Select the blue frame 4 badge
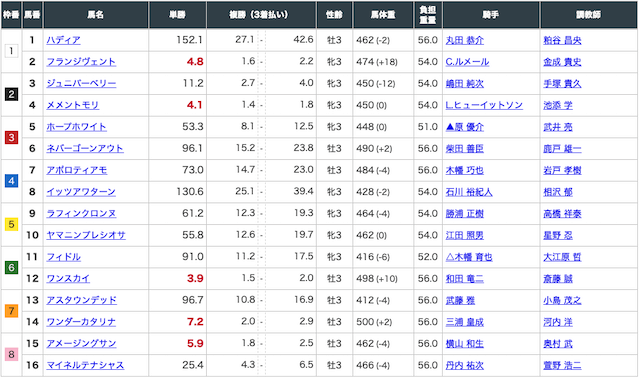Viewport: 640px width, 378px height. point(11,181)
